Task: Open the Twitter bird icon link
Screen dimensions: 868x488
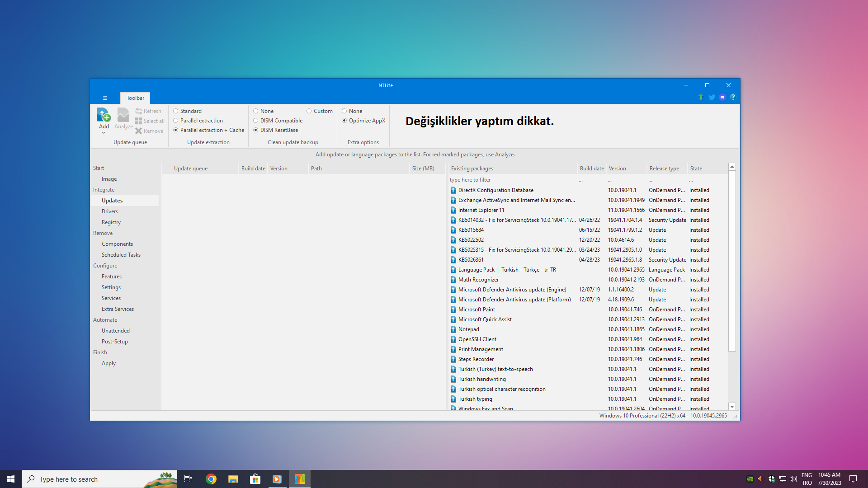Action: pyautogui.click(x=712, y=97)
